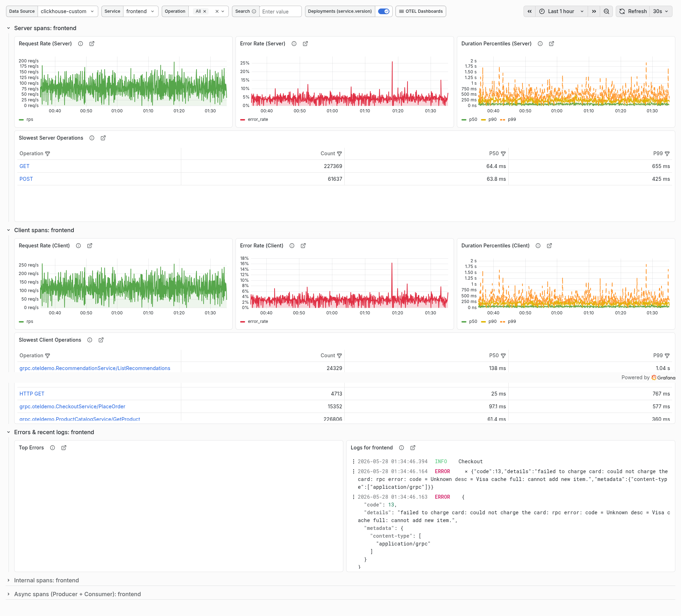Open log row menu for 01:34:46.164 ERROR
Screen dimensions: 681x616
pos(353,471)
